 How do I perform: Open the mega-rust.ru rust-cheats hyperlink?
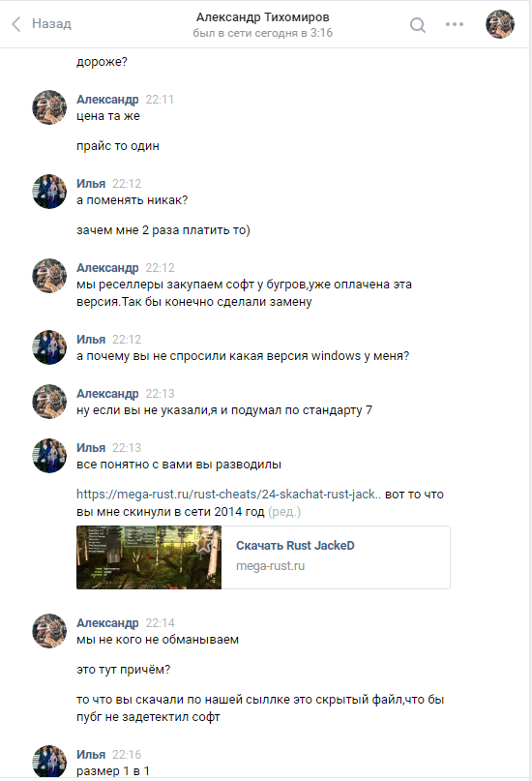(229, 495)
